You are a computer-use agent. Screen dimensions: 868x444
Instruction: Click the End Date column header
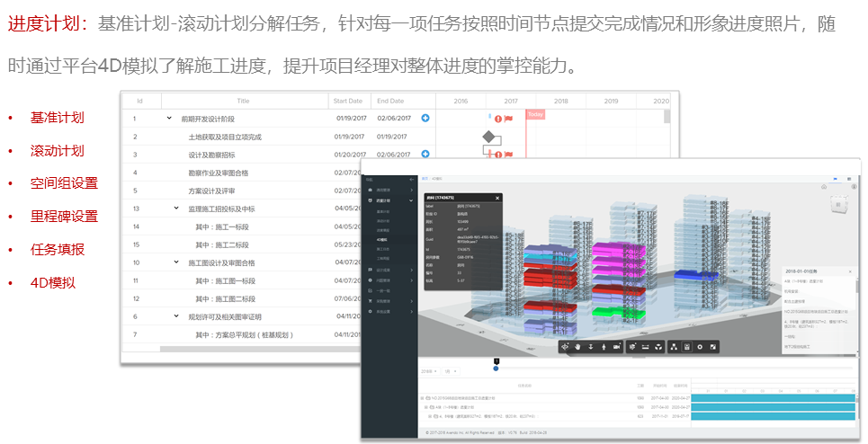click(x=390, y=101)
